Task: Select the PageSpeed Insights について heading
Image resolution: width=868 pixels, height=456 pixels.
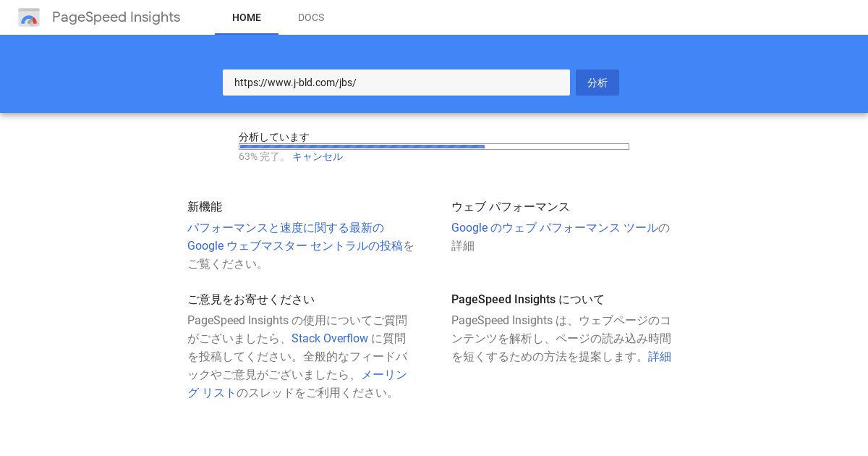Action: click(528, 300)
